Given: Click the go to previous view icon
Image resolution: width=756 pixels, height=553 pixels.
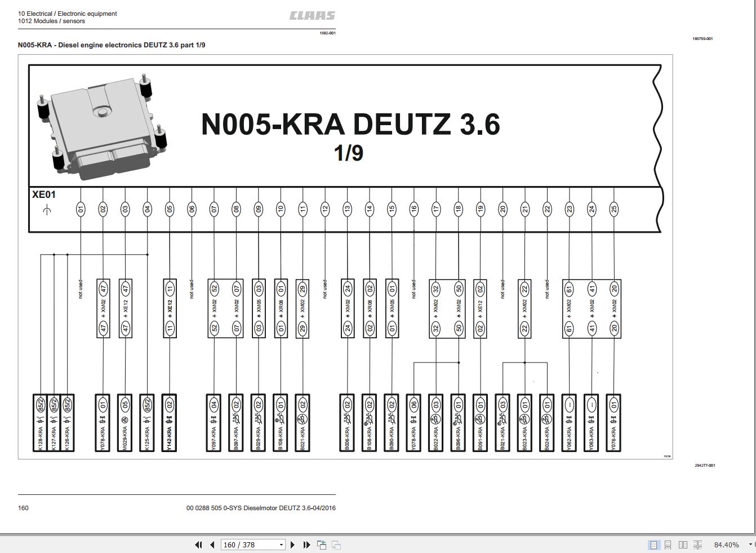Looking at the screenshot, I should pos(322,545).
